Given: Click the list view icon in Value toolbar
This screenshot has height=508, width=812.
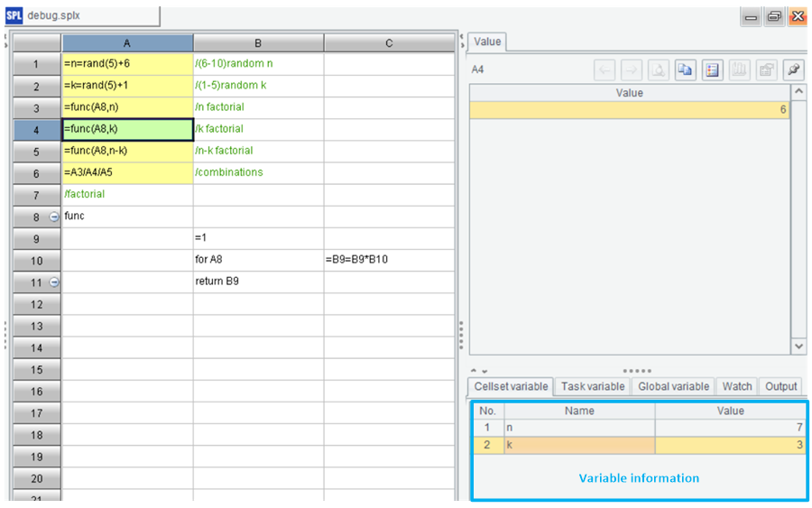Looking at the screenshot, I should pyautogui.click(x=713, y=69).
